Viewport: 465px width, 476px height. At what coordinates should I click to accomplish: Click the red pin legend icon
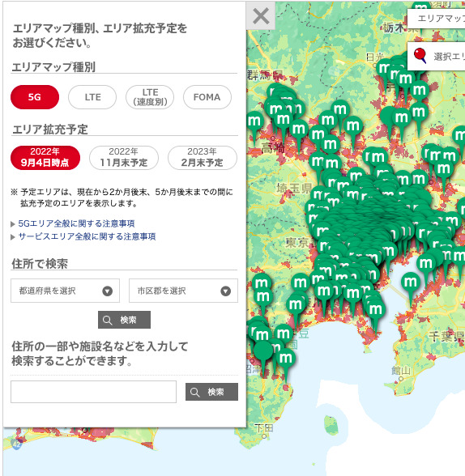click(420, 56)
